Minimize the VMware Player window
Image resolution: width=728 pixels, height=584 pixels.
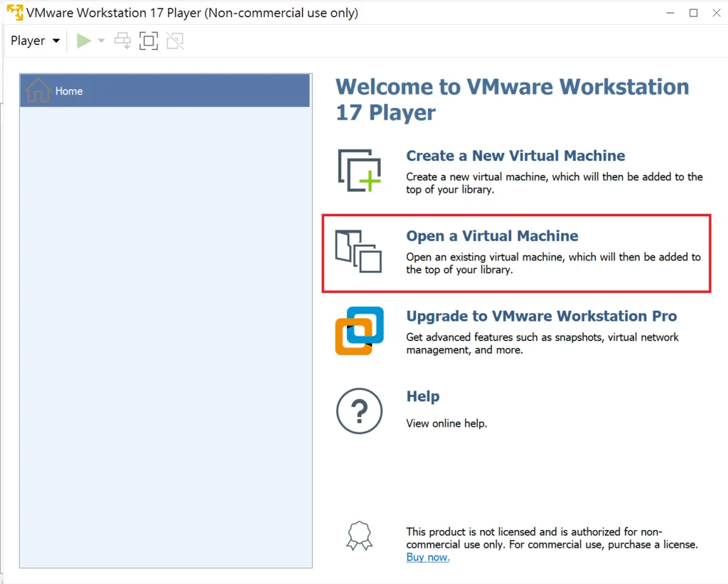[670, 13]
